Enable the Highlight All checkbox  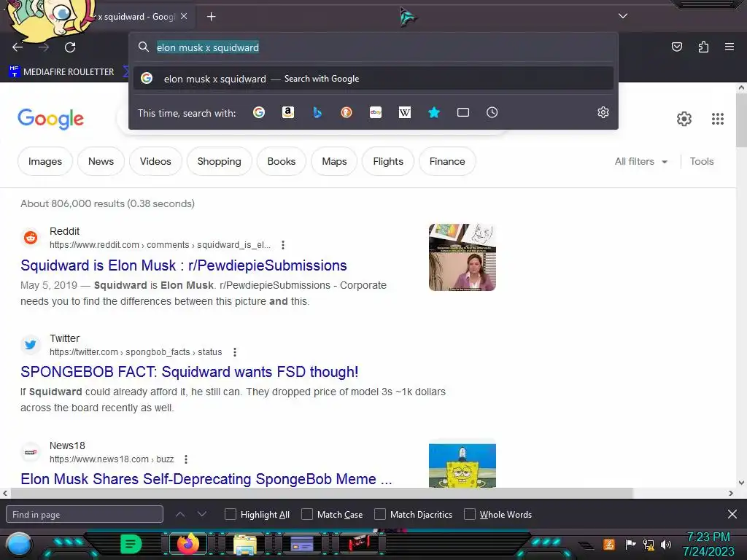coord(231,514)
